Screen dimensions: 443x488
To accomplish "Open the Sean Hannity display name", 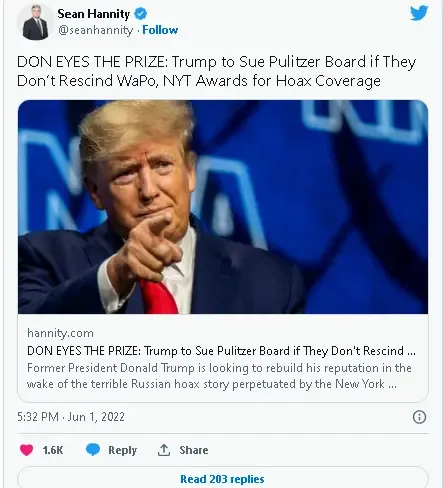I will tap(94, 14).
